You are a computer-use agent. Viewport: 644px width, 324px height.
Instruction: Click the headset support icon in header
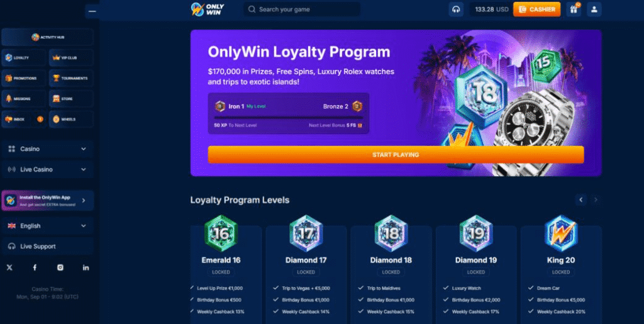tap(456, 9)
